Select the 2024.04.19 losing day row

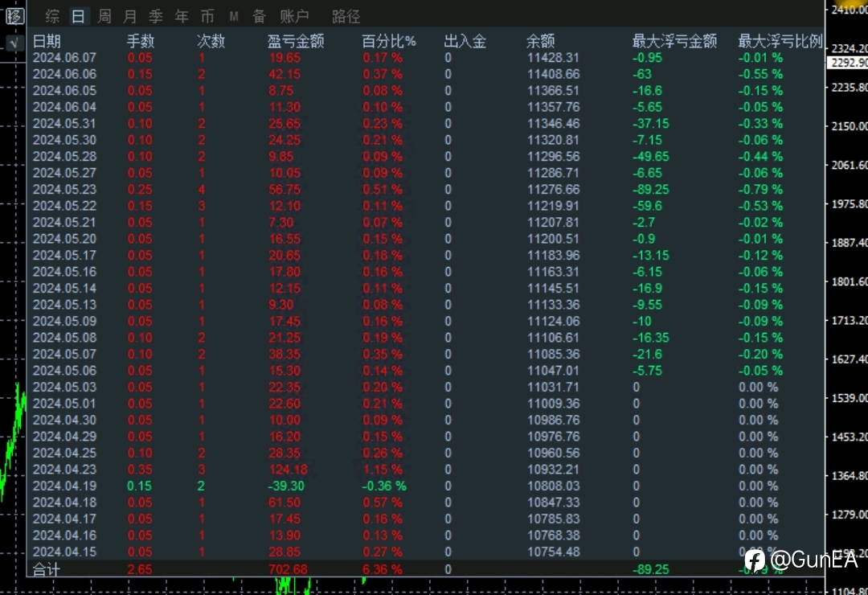click(425, 486)
